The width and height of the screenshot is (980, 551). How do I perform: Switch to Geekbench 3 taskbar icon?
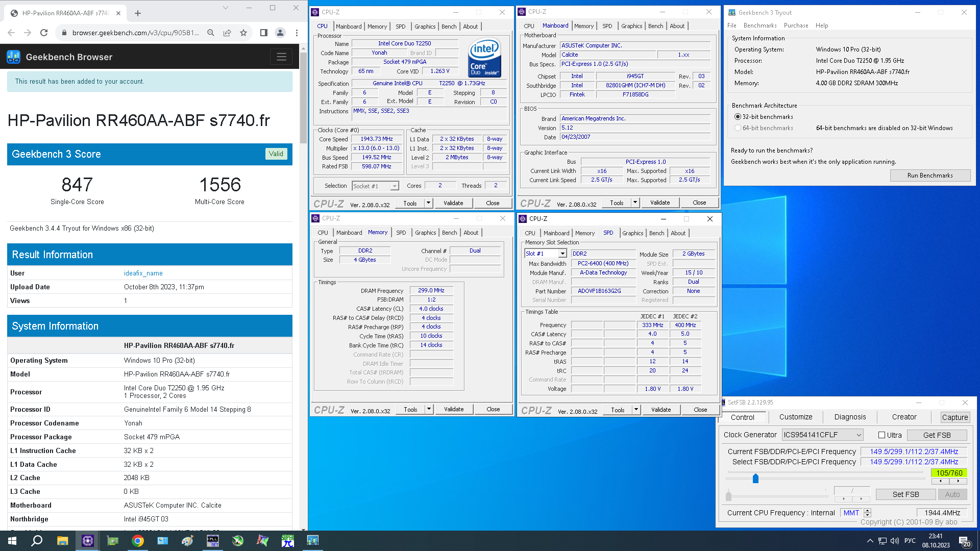[312, 541]
